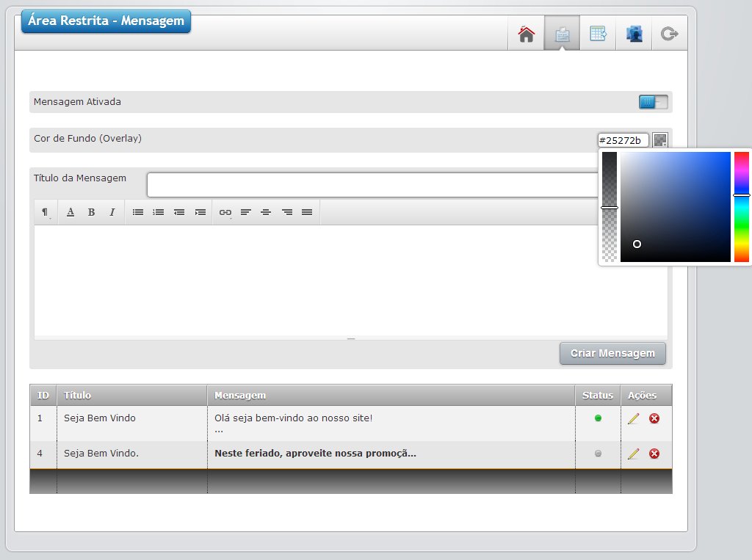Click the Criar Mensagem button
The height and width of the screenshot is (560, 752).
tap(612, 353)
